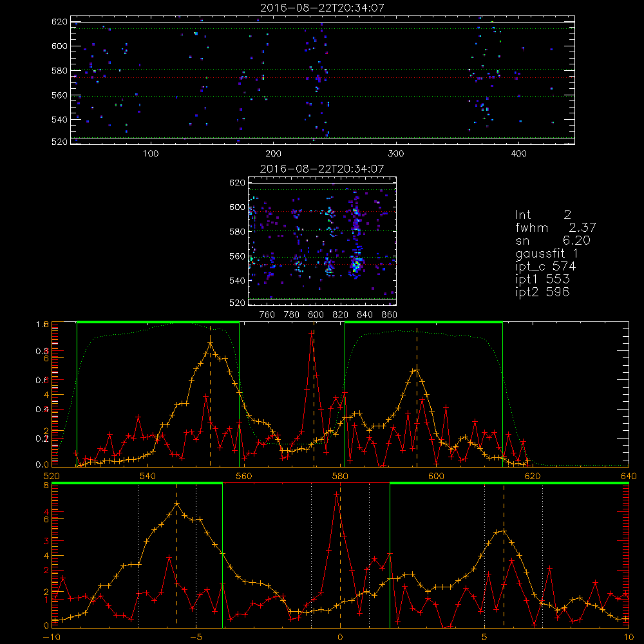
Task: Click x-axis label -10 on the bottom plot
Action: (x=52, y=638)
